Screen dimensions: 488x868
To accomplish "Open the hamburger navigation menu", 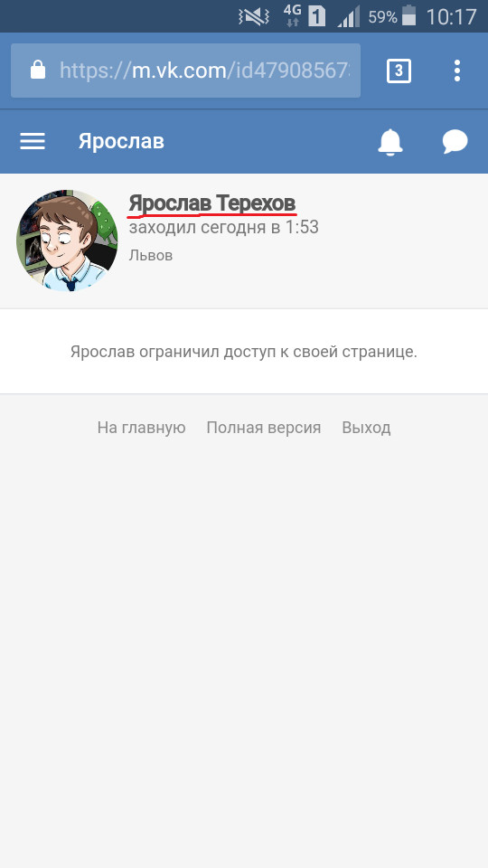I will 33,142.
